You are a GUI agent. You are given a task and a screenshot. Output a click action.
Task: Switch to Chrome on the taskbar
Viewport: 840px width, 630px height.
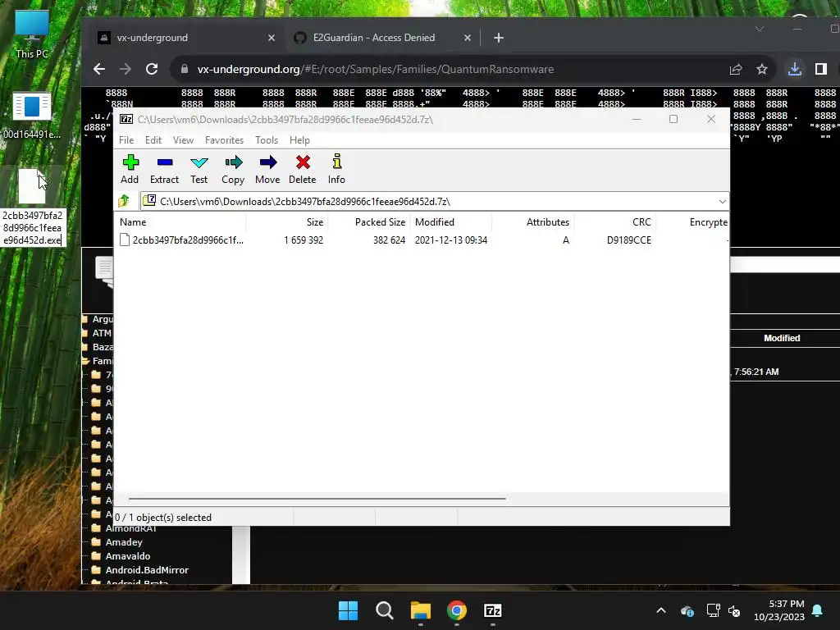[x=456, y=610]
